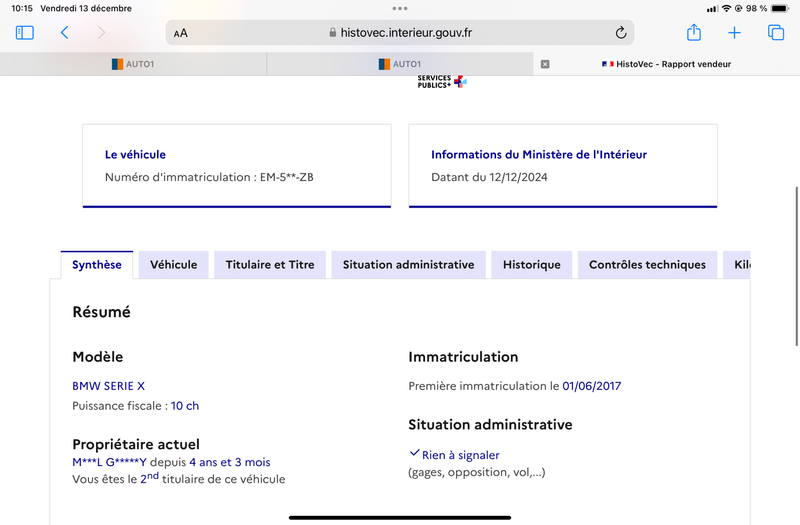
Task: Click the registration number EM-5**-ZB line
Action: 209,177
